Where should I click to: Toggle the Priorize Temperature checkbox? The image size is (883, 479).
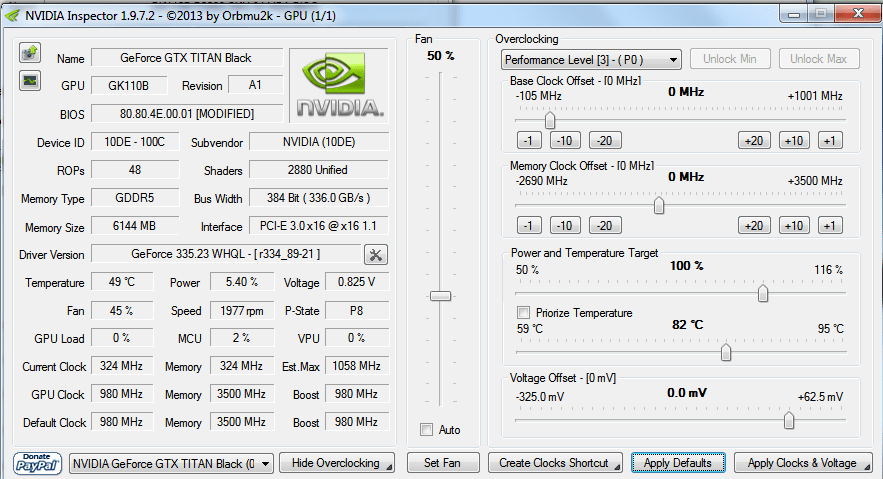tap(523, 312)
